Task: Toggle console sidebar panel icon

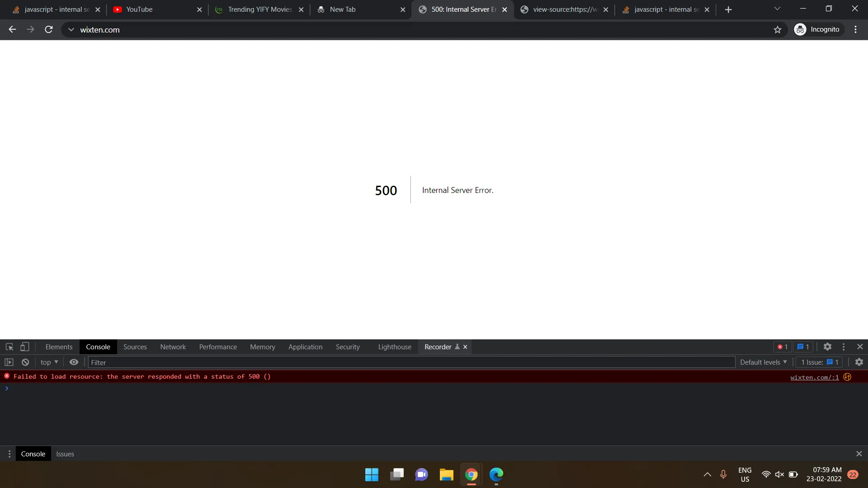Action: pos(9,362)
